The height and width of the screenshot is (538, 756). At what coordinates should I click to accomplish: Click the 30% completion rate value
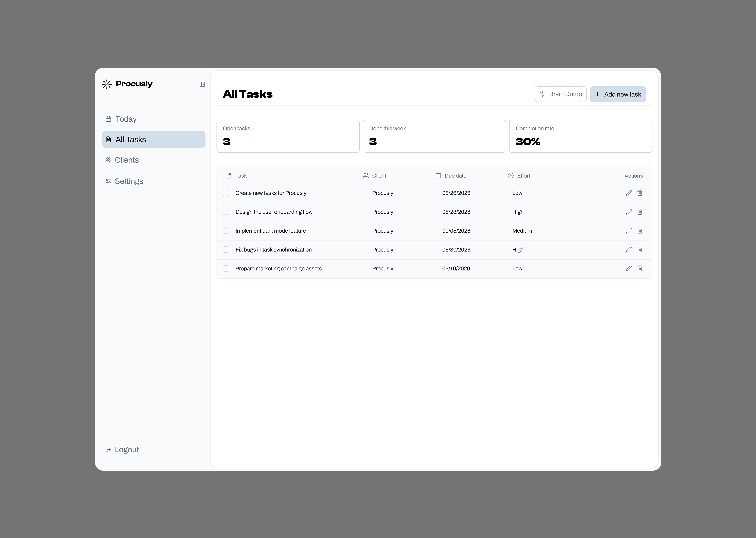(528, 142)
